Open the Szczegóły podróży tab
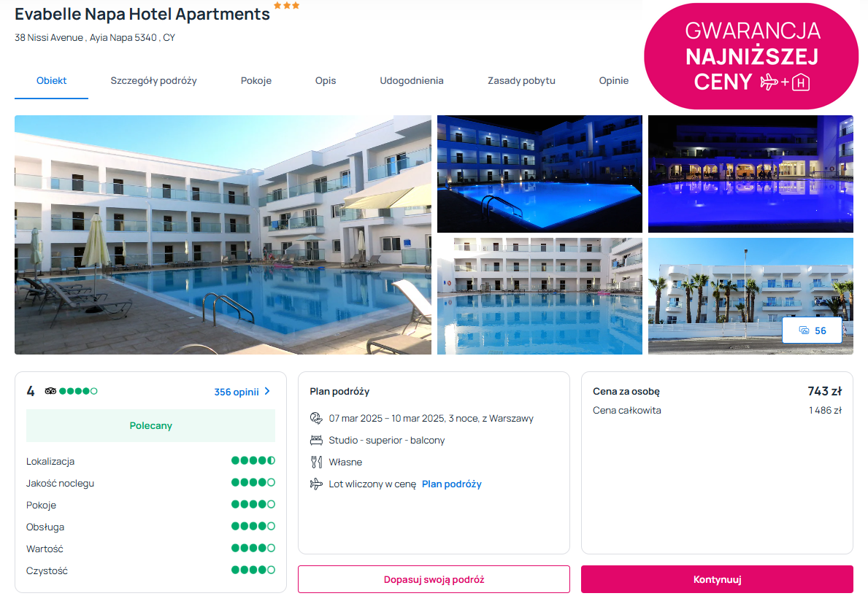 pyautogui.click(x=153, y=81)
